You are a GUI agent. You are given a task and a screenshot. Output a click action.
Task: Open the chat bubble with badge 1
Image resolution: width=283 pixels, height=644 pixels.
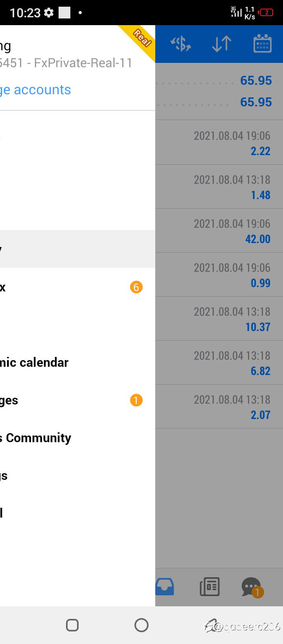[x=252, y=587]
